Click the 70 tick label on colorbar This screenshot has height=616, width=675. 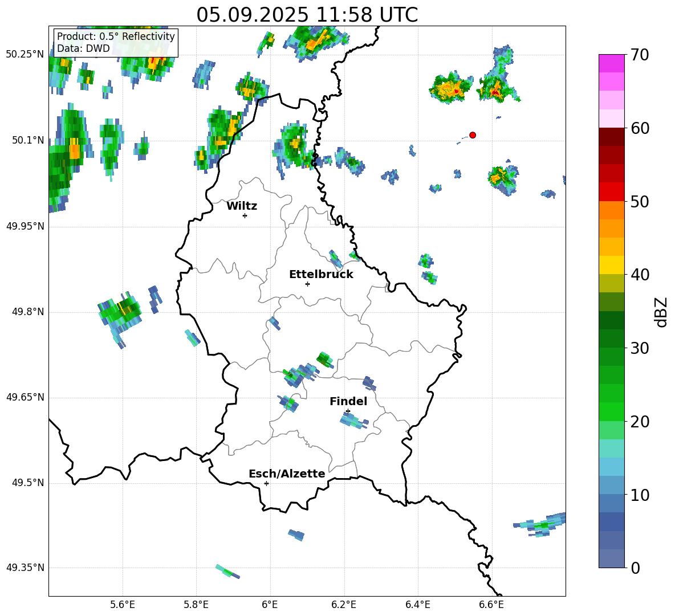click(x=640, y=55)
